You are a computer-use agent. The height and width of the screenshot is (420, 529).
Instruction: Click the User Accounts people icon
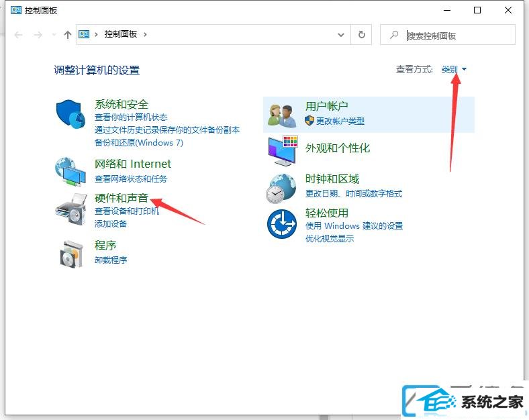(x=282, y=116)
